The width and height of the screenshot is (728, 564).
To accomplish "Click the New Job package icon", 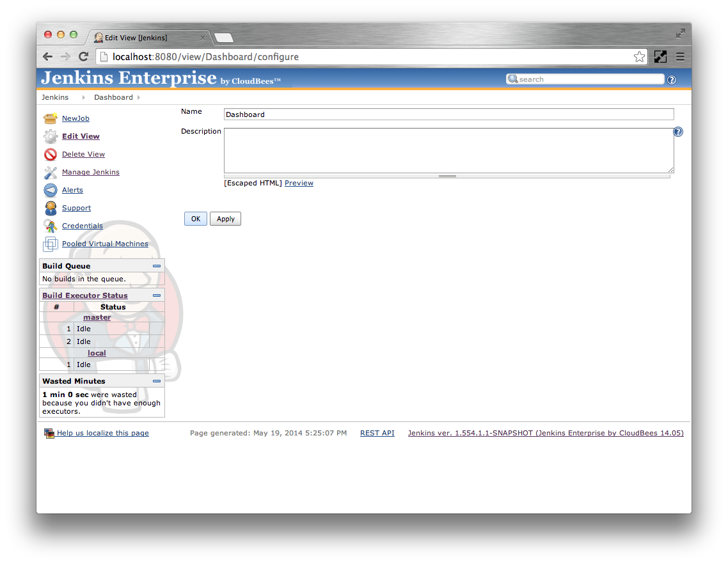I will click(x=50, y=118).
